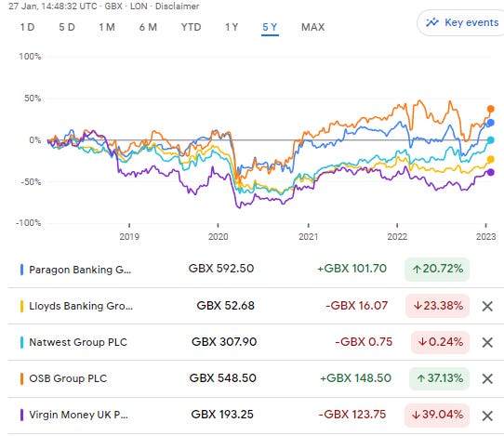
Task: Click the +GBX 101.70 change value
Action: coord(351,269)
